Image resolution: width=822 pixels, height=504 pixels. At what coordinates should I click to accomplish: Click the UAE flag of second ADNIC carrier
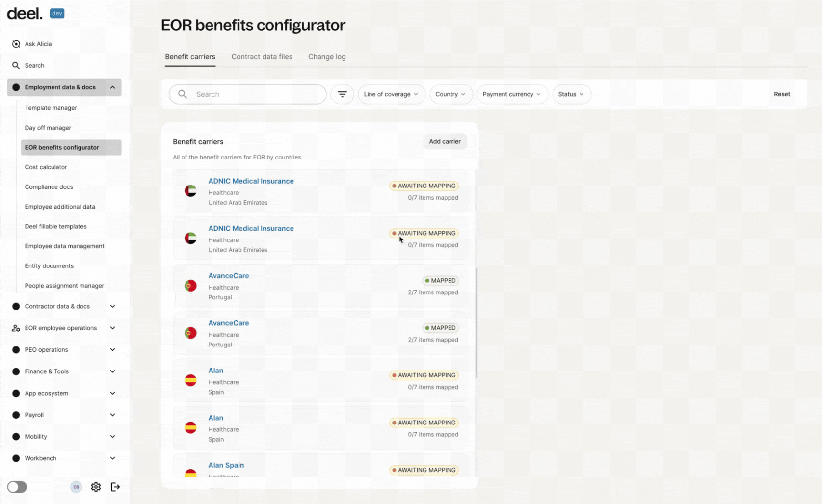tap(190, 239)
